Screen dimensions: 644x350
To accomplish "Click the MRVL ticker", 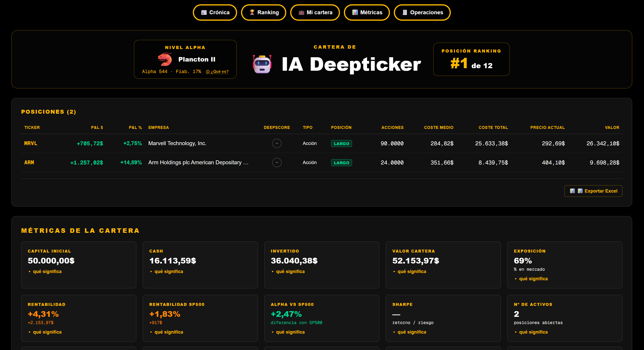I will point(30,143).
